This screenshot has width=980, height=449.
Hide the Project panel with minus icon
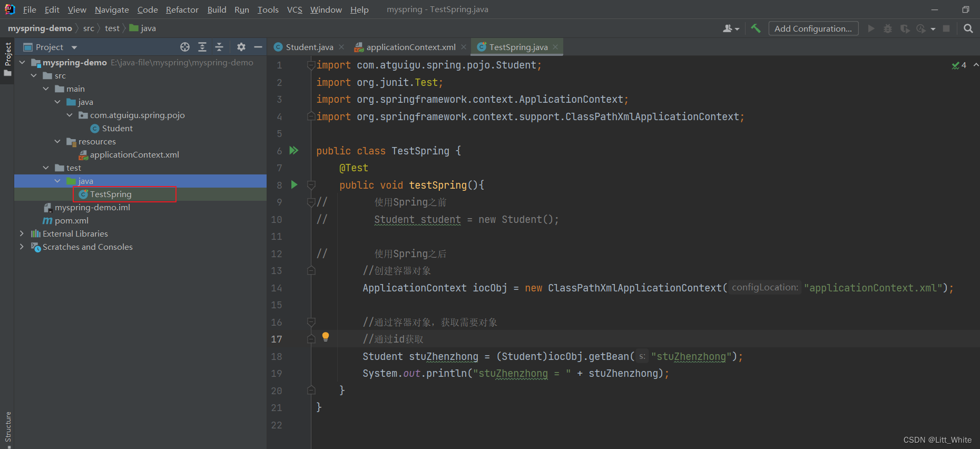click(258, 47)
